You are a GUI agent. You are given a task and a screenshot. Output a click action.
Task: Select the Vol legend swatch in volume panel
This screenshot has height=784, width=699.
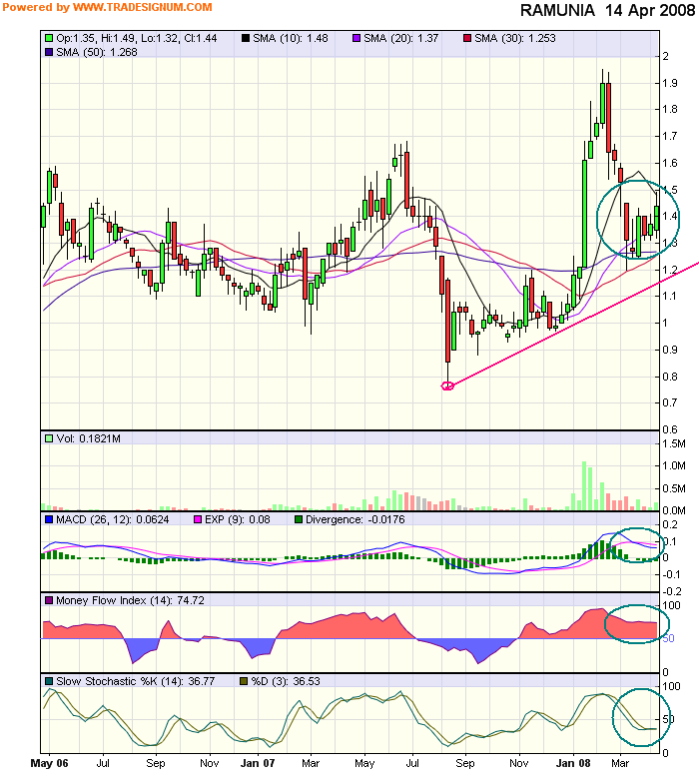point(49,437)
